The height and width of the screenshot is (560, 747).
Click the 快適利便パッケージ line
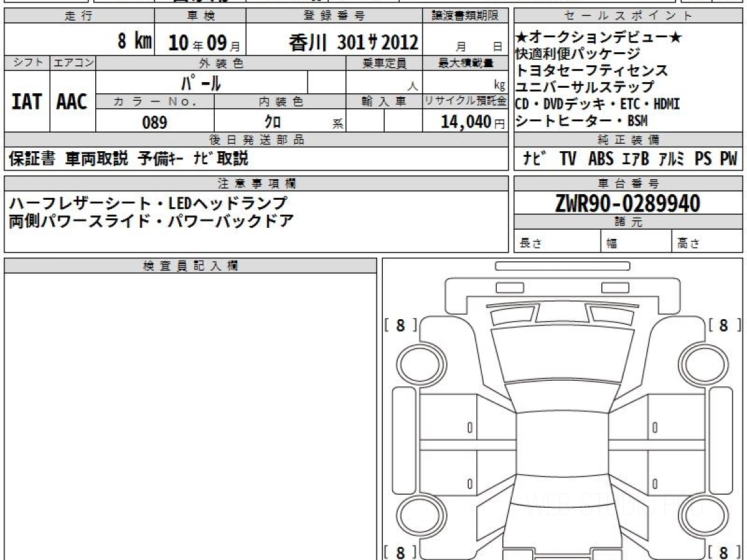578,55
